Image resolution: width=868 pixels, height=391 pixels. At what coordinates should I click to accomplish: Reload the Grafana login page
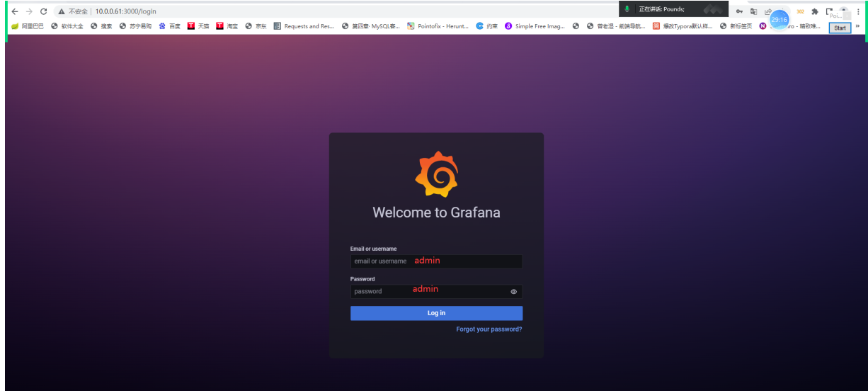[44, 11]
